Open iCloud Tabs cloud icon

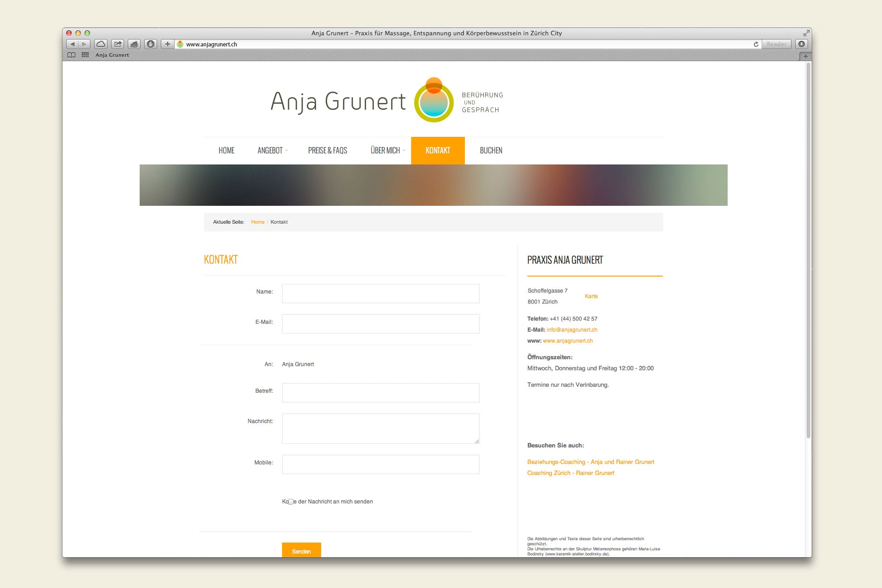click(x=101, y=44)
